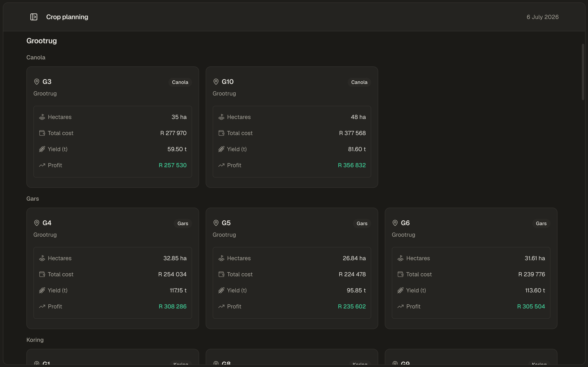Viewport: 588px width, 367px height.
Task: Click the Hectares icon in G10 card
Action: (221, 117)
